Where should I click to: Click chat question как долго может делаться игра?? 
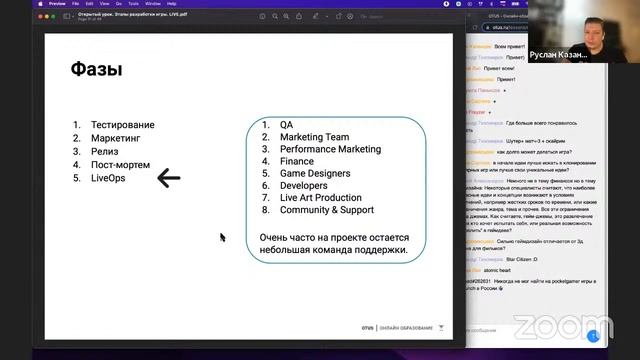coord(534,152)
